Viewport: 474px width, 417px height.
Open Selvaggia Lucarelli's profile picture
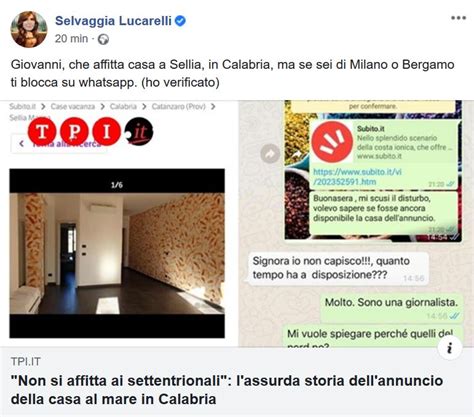(x=29, y=29)
